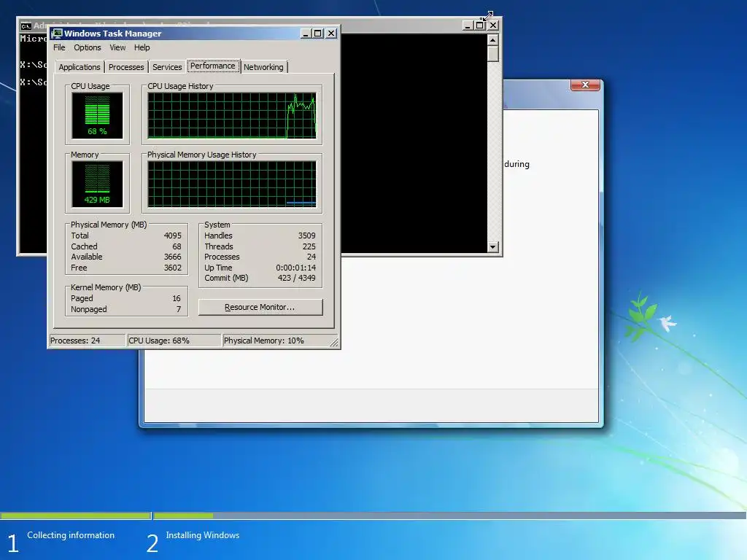Maximize the Windows Task Manager window
Viewport: 747px width, 560px height.
[318, 34]
